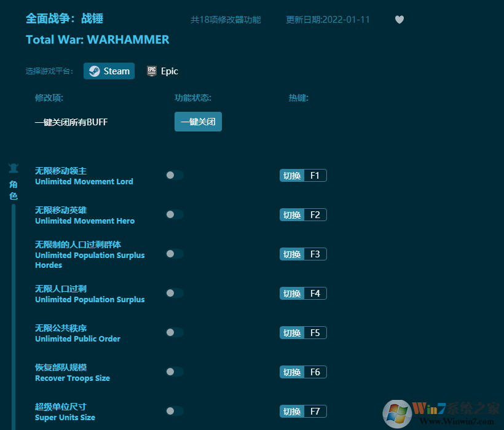This screenshot has height=430, width=504.
Task: Click 切换 button for F1 hotkey
Action: tap(292, 175)
